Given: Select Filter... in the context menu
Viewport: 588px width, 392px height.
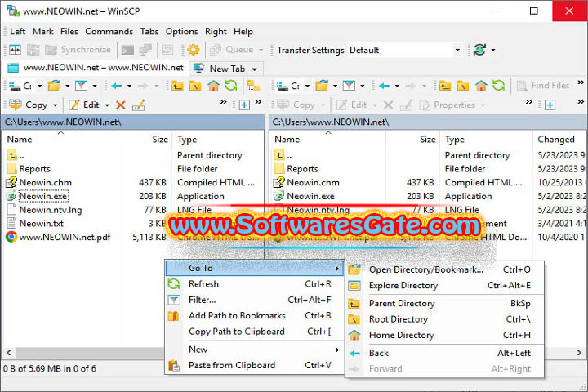Looking at the screenshot, I should click(254, 300).
